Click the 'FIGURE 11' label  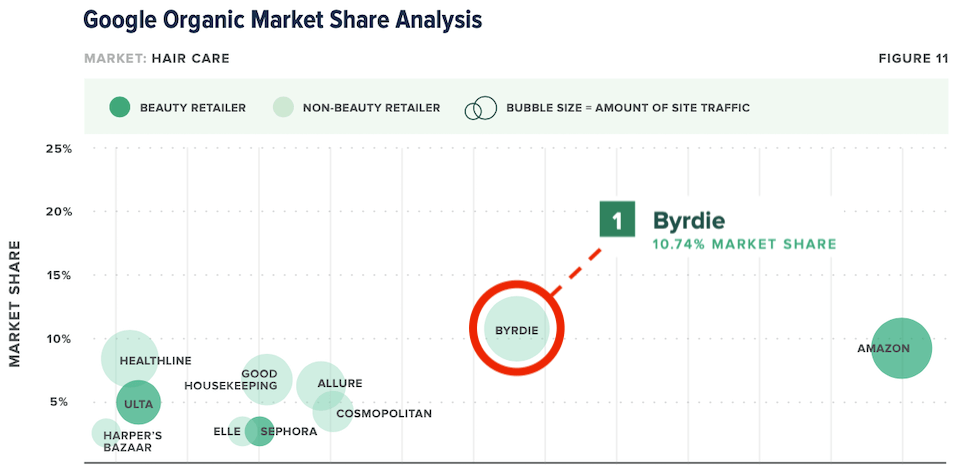(x=913, y=59)
